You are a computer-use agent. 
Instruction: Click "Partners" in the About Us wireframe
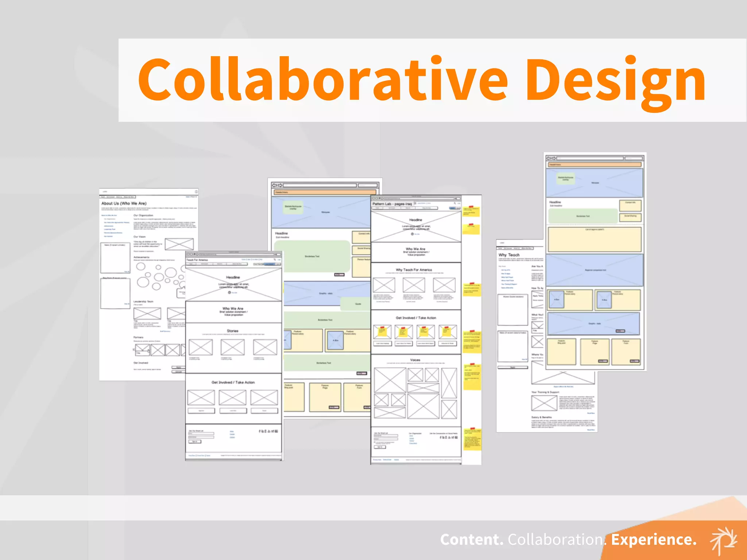139,337
